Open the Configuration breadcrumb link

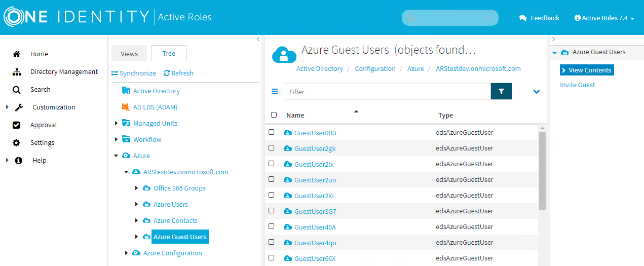[x=375, y=68]
